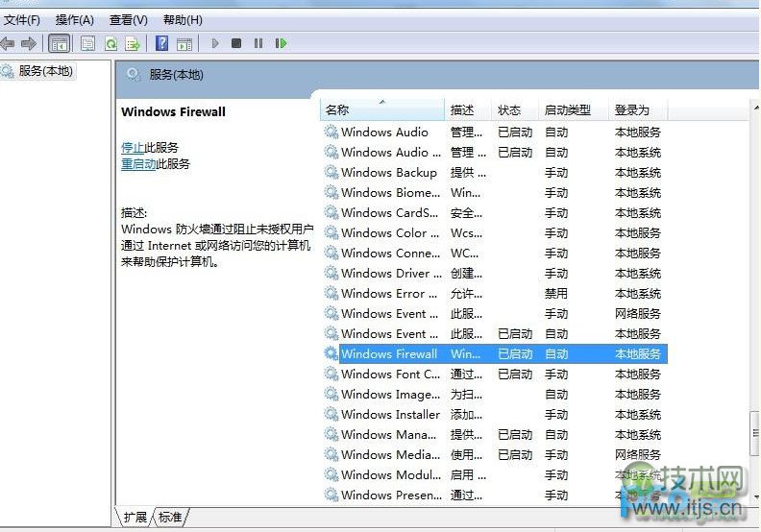Select the Windows Font C... service name
The image size is (761, 532).
[391, 374]
